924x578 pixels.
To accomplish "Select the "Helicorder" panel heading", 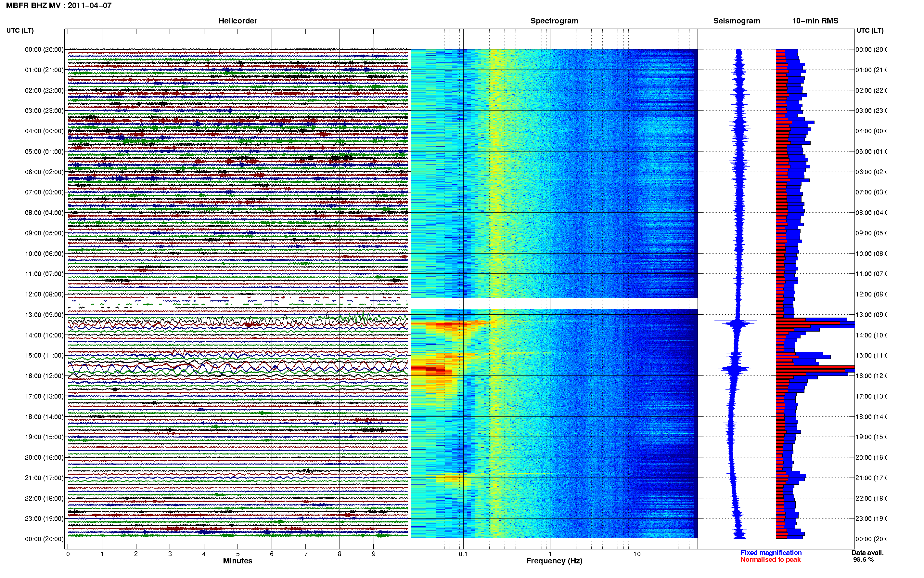I will pos(237,21).
